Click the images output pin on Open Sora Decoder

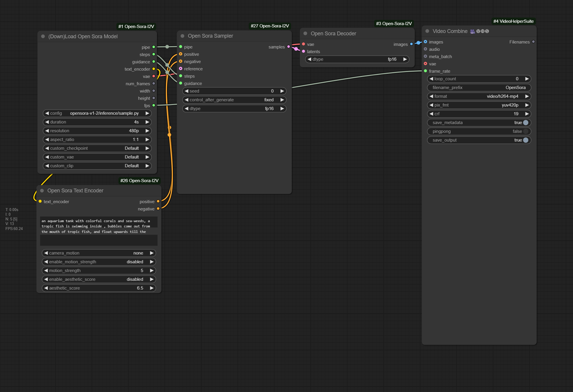411,44
